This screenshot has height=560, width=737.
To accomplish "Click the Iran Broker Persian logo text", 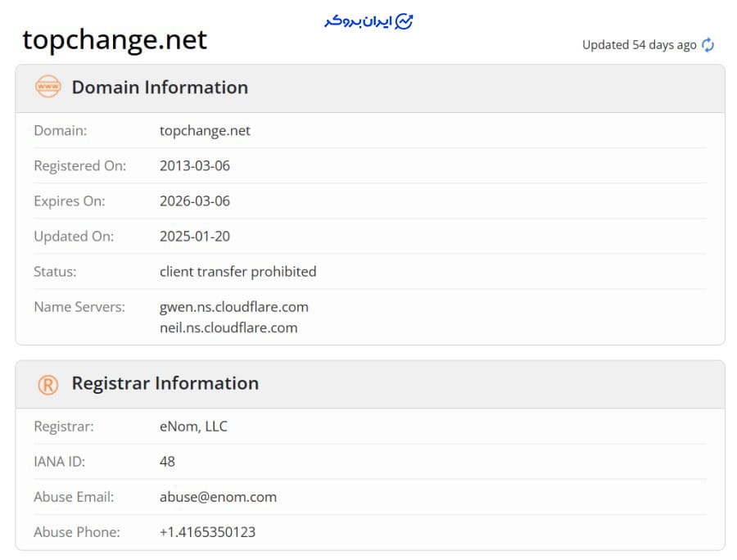I will [x=357, y=21].
